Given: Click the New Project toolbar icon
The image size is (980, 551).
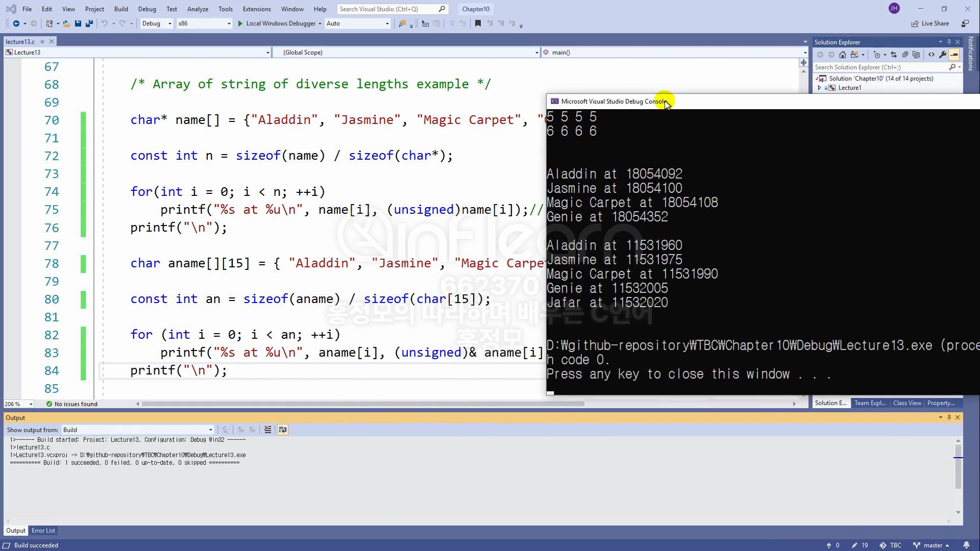Looking at the screenshot, I should [50, 23].
